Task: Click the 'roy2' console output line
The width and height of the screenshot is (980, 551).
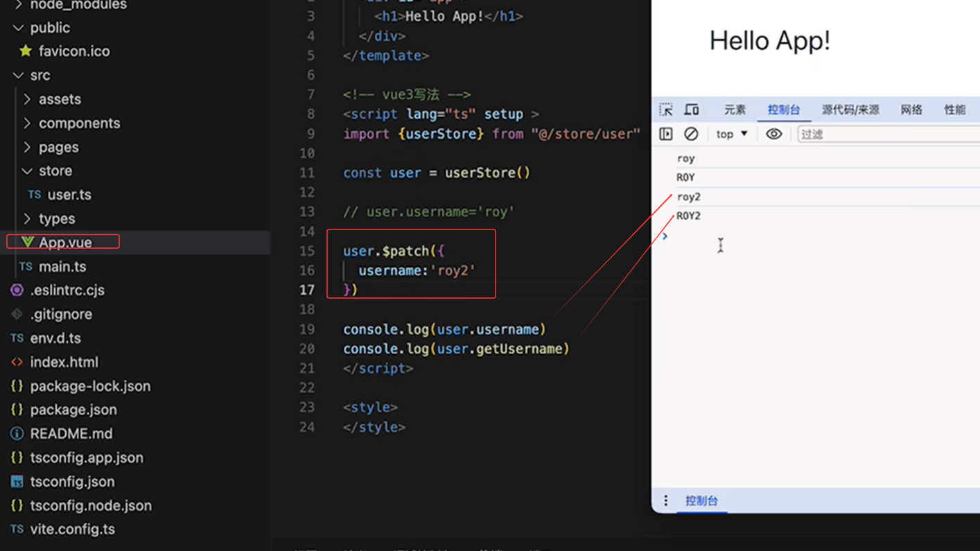Action: 689,197
